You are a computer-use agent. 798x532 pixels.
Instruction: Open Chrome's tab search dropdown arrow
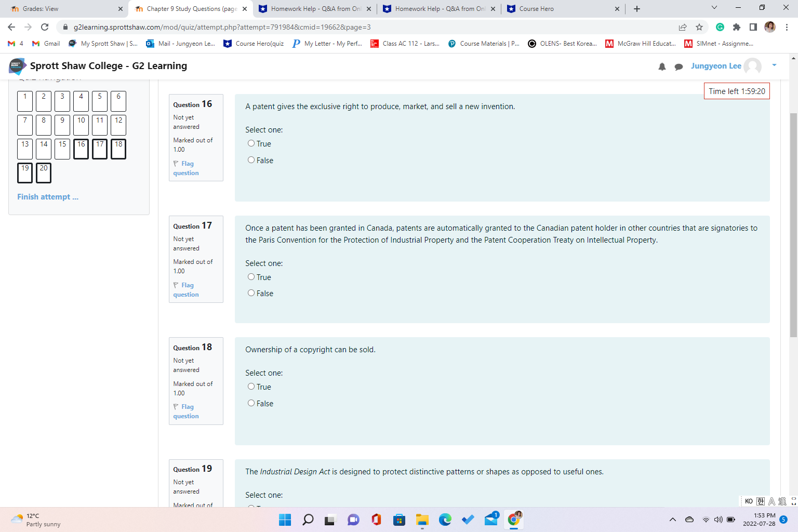point(714,8)
